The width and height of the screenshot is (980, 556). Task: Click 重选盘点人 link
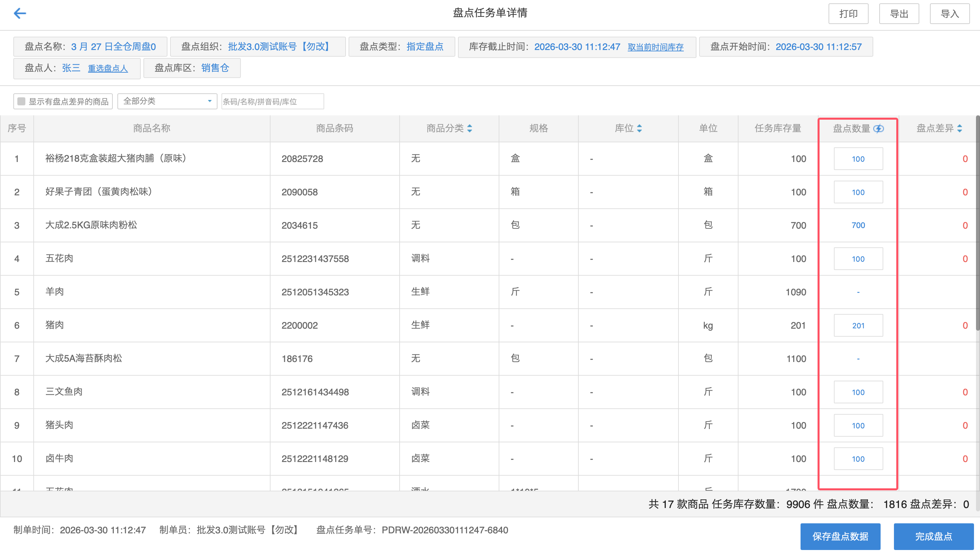pyautogui.click(x=108, y=69)
